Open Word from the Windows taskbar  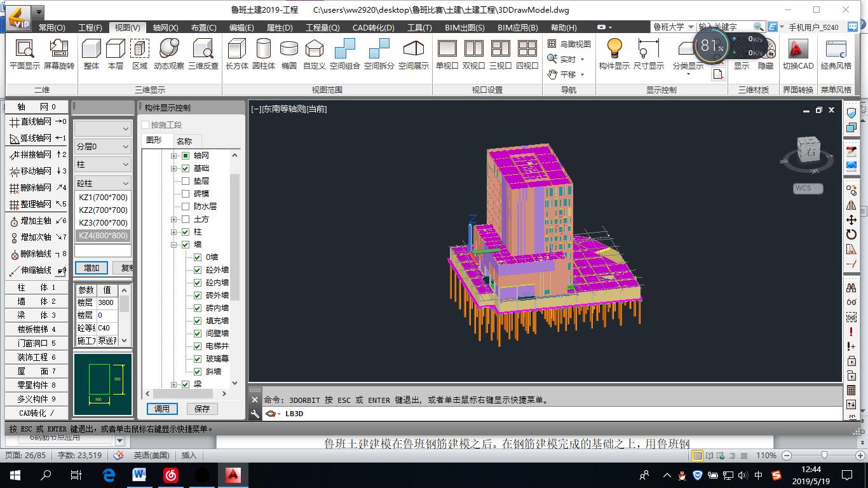click(139, 475)
